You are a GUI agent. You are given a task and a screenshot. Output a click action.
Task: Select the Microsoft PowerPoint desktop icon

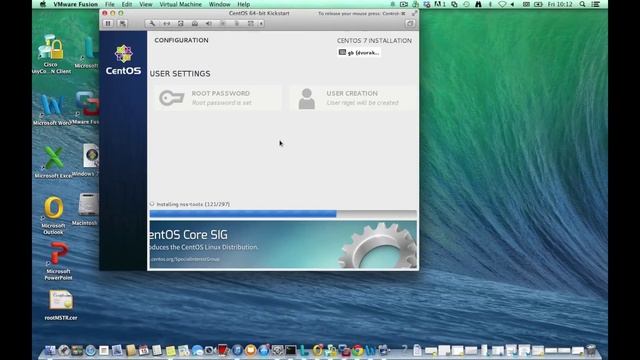[58, 262]
